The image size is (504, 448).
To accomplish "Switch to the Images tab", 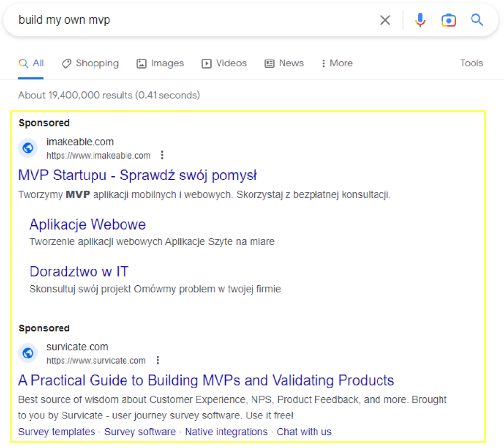I will 160,63.
